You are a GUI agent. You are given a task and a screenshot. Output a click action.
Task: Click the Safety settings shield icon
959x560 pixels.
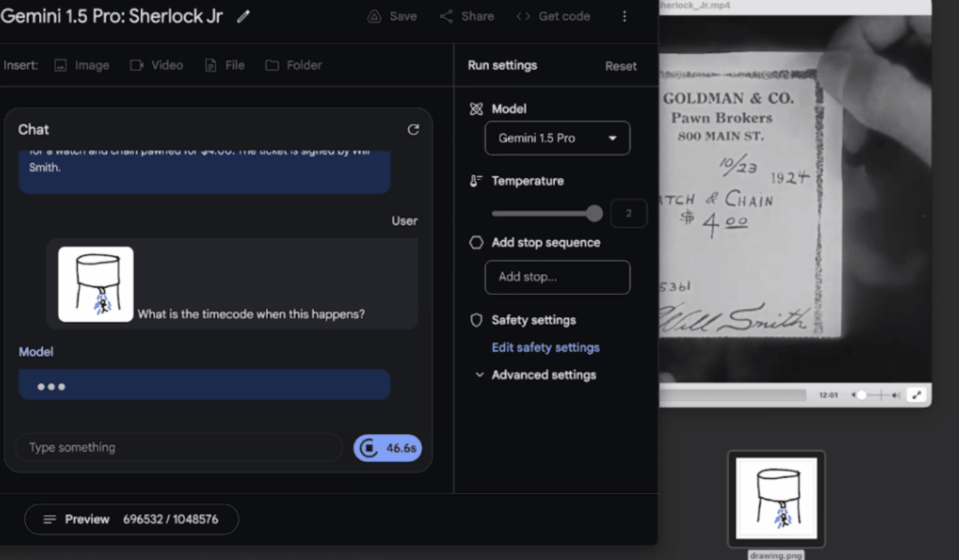click(477, 320)
